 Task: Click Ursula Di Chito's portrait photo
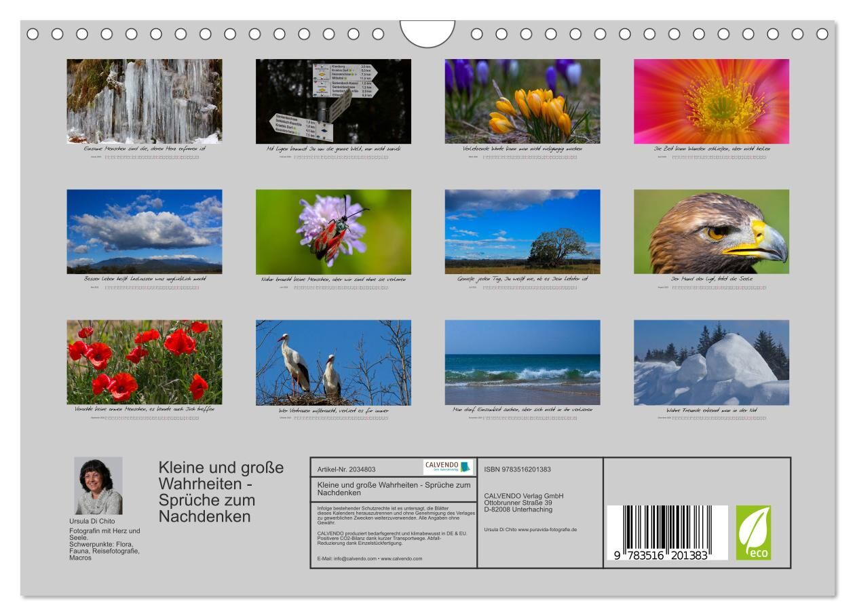98,486
